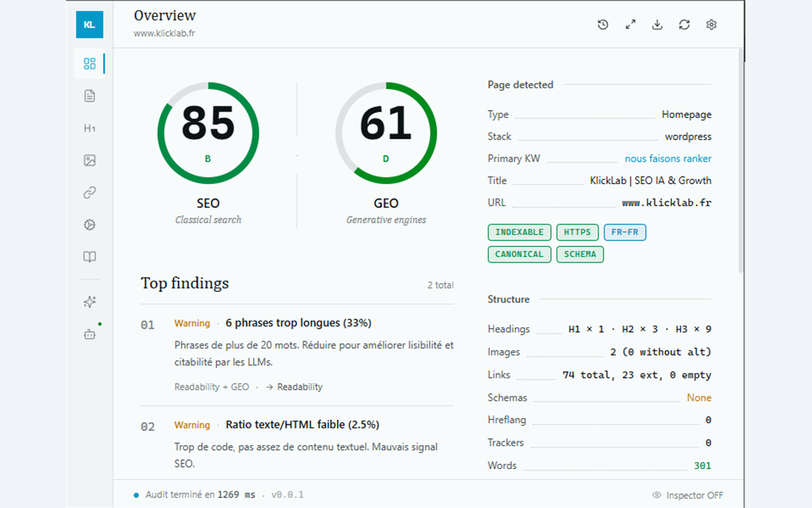This screenshot has height=508, width=812.
Task: Click the 'Top findings' heading
Action: [185, 283]
